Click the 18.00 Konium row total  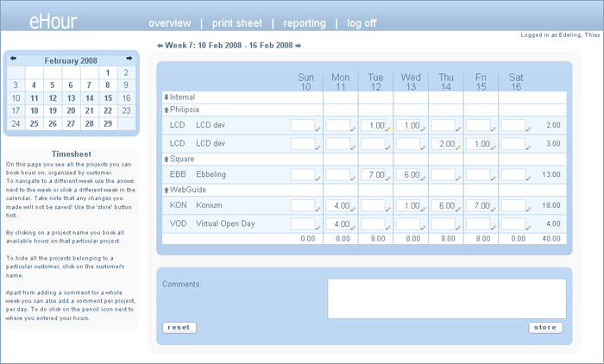click(551, 205)
